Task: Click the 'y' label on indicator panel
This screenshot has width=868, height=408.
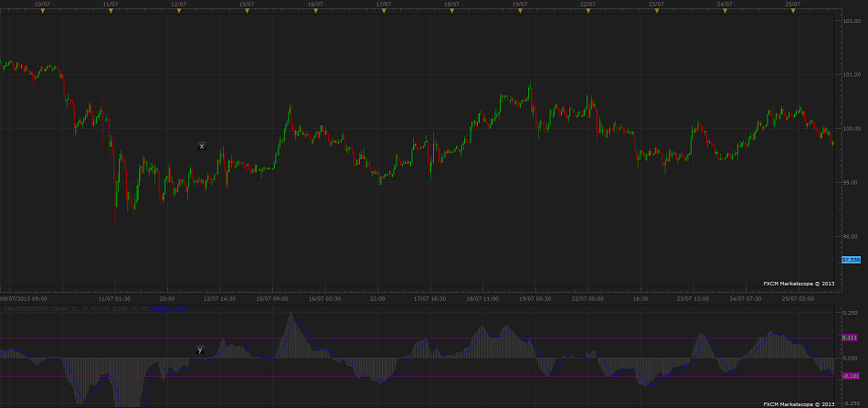Action: 200,349
